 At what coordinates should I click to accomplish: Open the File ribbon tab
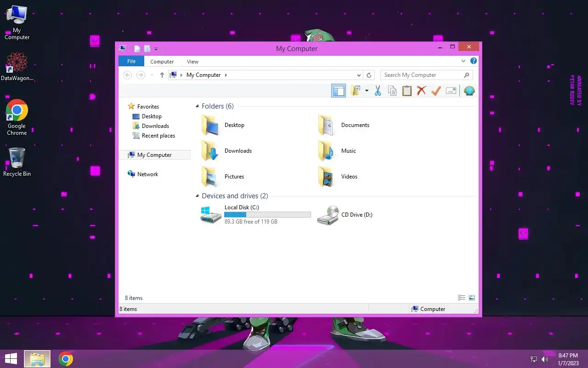131,61
